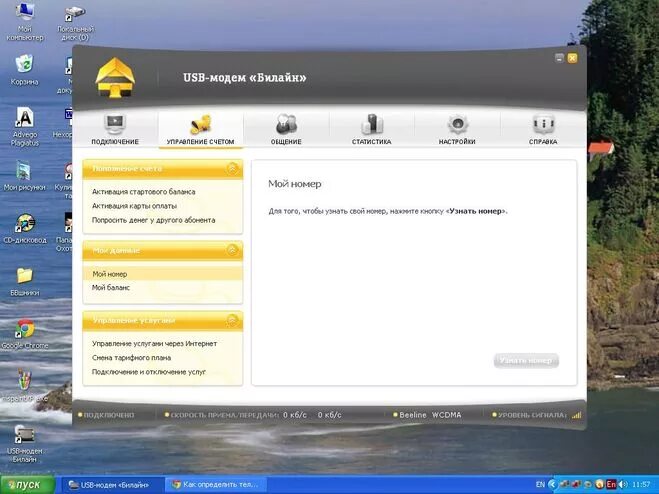Minimize the USB-модем Билайн window
Screen dimensions: 659x494
[559, 58]
